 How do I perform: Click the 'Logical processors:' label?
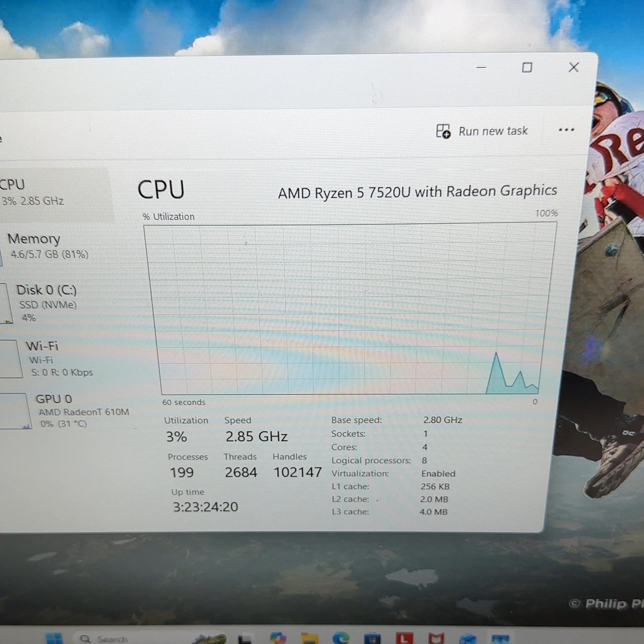(x=371, y=460)
